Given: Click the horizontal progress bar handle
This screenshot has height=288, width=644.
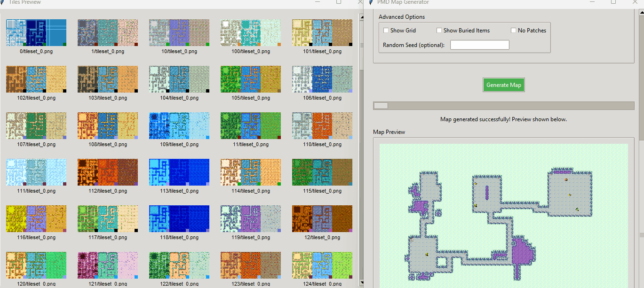Looking at the screenshot, I should [381, 106].
